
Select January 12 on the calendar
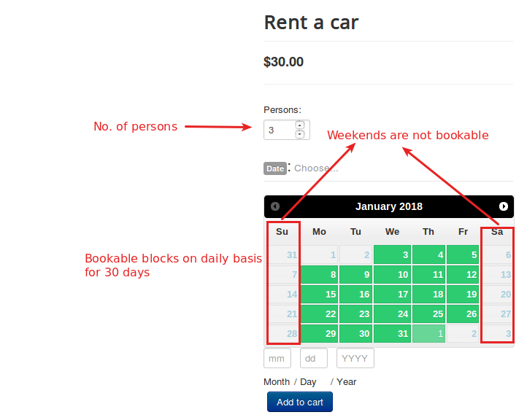463,275
